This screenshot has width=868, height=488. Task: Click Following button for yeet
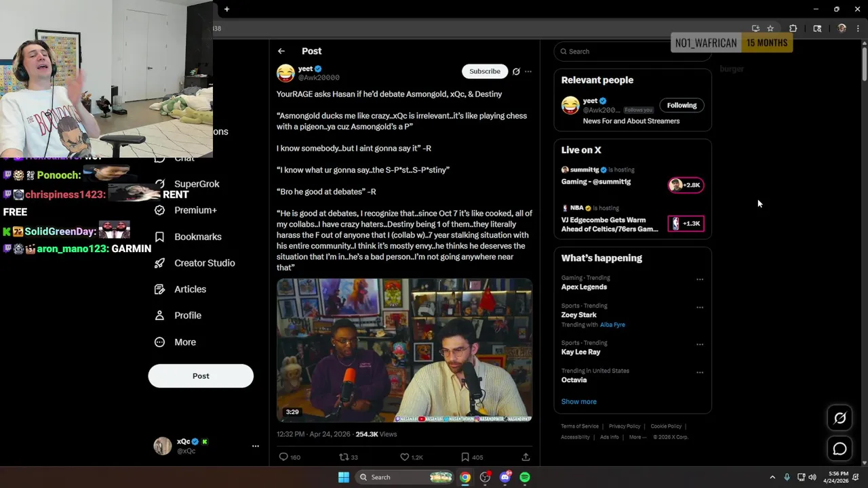pyautogui.click(x=682, y=105)
